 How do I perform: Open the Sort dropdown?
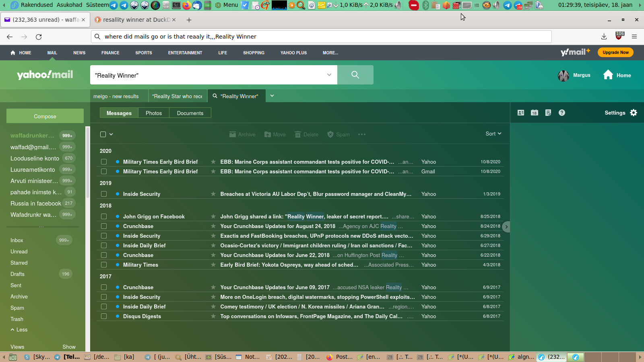tap(493, 134)
